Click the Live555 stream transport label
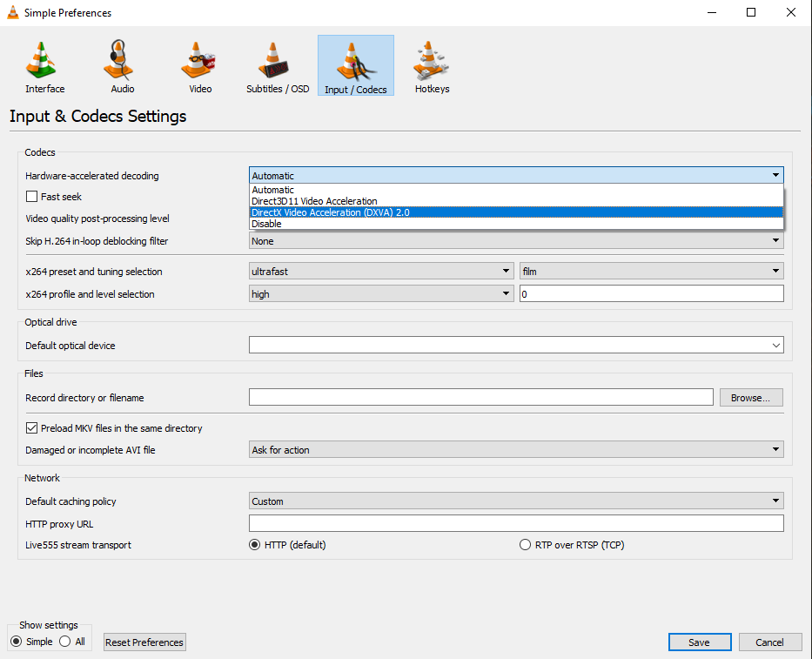This screenshot has width=812, height=659. [78, 545]
